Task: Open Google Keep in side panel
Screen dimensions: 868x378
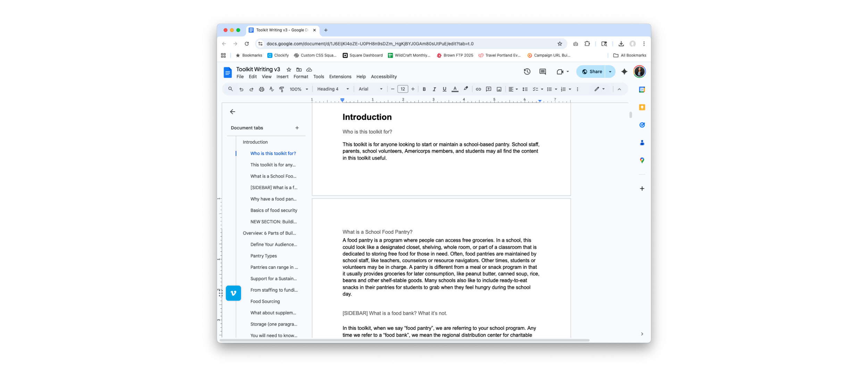Action: 642,107
